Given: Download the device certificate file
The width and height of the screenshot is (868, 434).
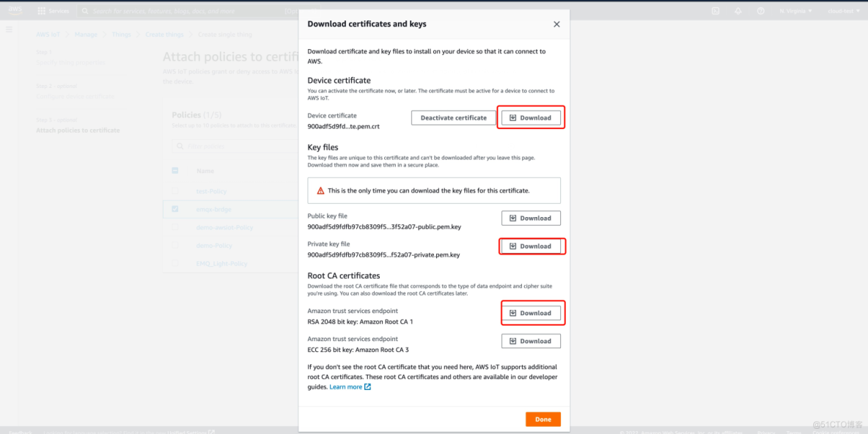Looking at the screenshot, I should pyautogui.click(x=531, y=117).
